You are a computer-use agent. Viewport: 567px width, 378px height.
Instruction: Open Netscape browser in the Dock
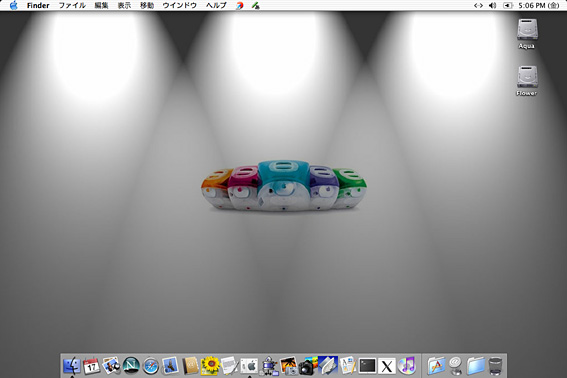[131, 366]
